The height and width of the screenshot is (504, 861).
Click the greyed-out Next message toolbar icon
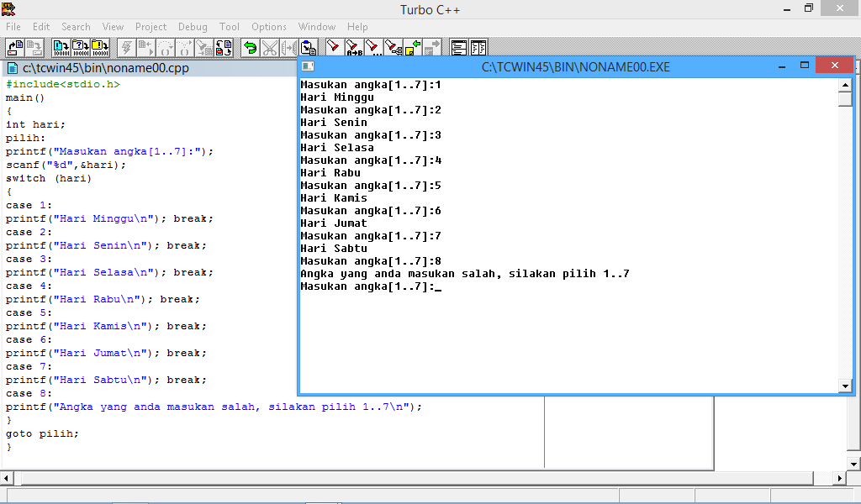point(432,48)
